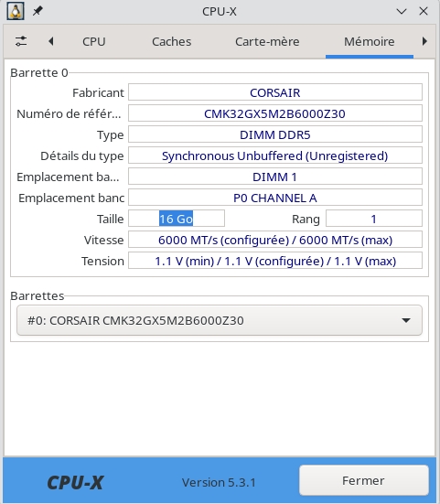The width and height of the screenshot is (440, 504).
Task: Click the Tension field showing 1.1 V
Action: [275, 261]
